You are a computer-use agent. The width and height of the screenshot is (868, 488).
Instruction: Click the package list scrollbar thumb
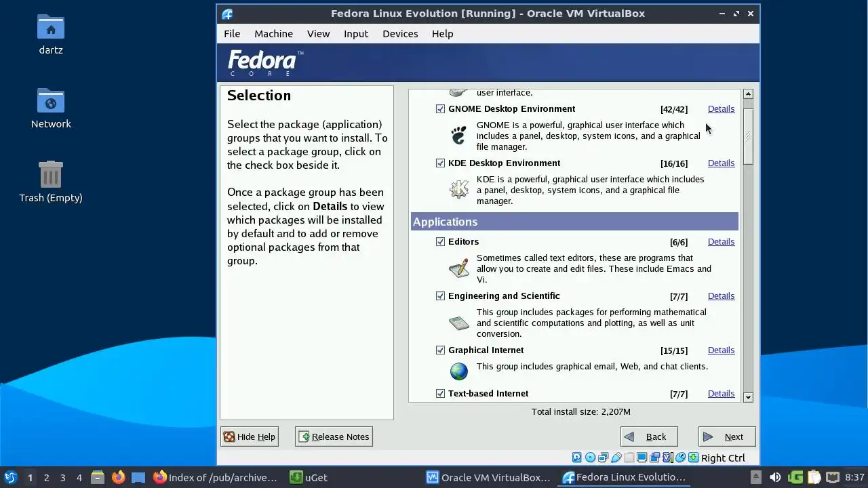[748, 136]
